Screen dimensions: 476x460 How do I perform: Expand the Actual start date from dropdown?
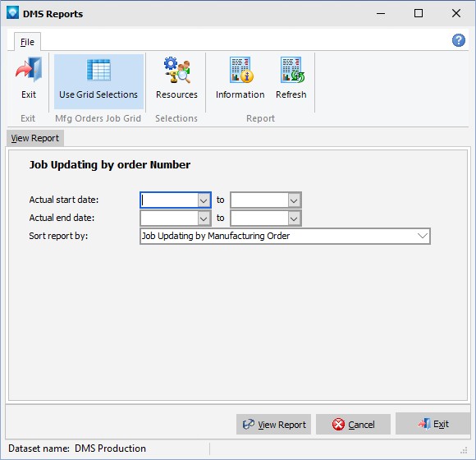pyautogui.click(x=204, y=200)
